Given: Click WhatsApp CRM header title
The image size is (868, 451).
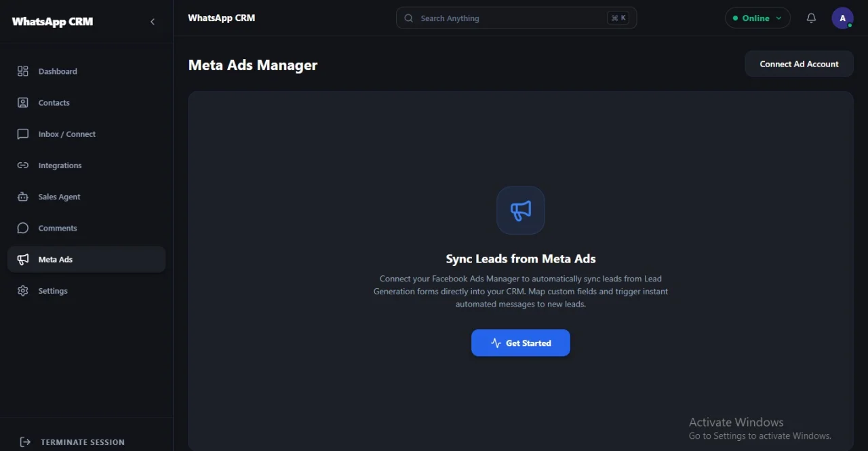Looking at the screenshot, I should coord(222,18).
